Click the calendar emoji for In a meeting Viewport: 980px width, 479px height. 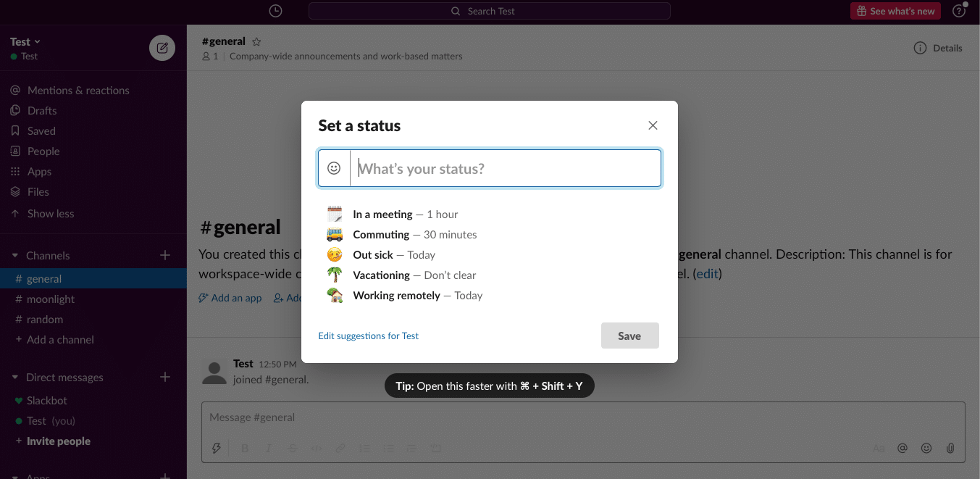(335, 214)
